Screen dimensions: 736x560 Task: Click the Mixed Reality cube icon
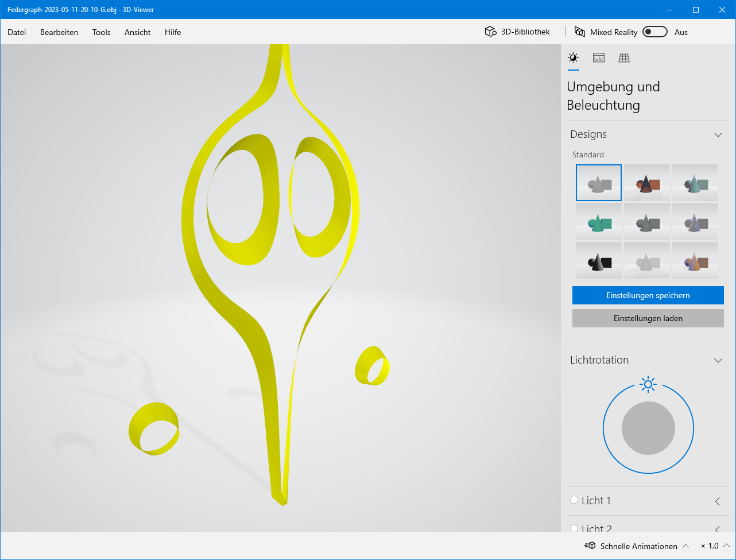pos(580,32)
